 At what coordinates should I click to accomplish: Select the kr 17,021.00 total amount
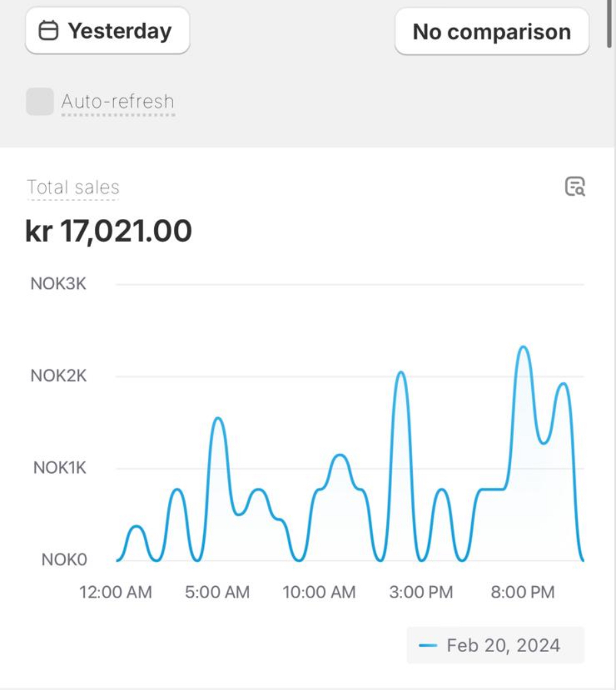[109, 231]
